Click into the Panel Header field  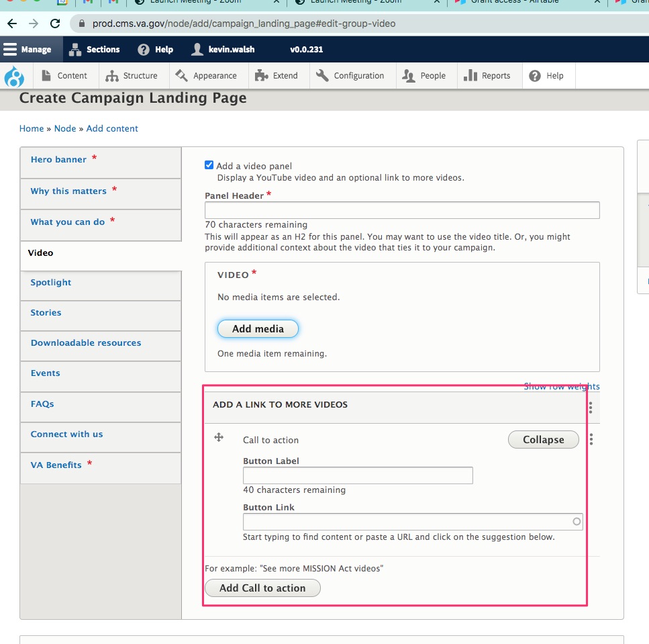pyautogui.click(x=402, y=210)
